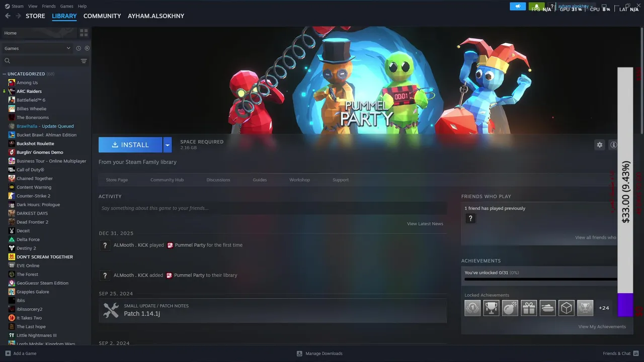Open the Support tab
This screenshot has width=644, height=362.
341,180
